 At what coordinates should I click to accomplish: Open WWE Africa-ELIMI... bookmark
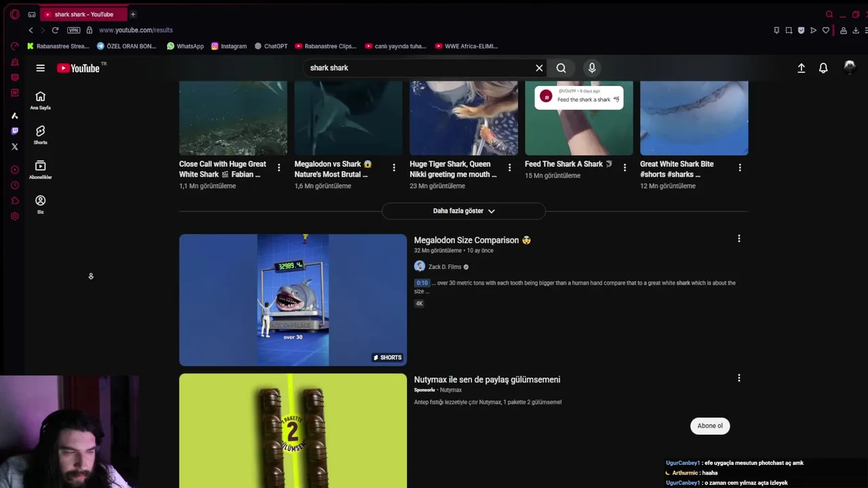pos(467,46)
